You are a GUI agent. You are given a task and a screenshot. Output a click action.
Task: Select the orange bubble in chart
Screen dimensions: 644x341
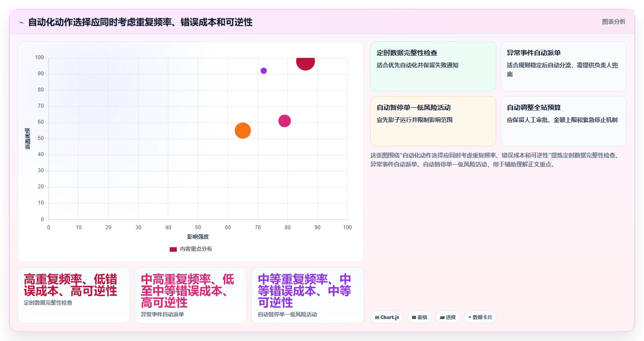243,131
